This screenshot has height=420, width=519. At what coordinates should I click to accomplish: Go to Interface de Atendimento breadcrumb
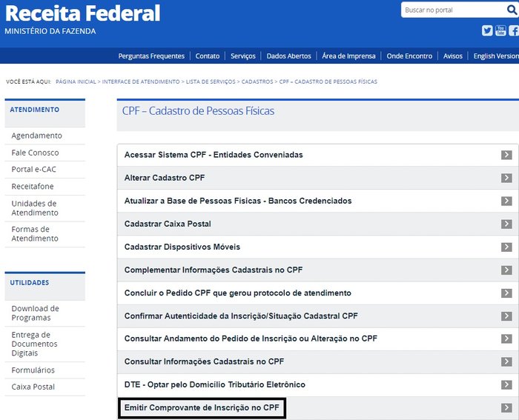141,81
